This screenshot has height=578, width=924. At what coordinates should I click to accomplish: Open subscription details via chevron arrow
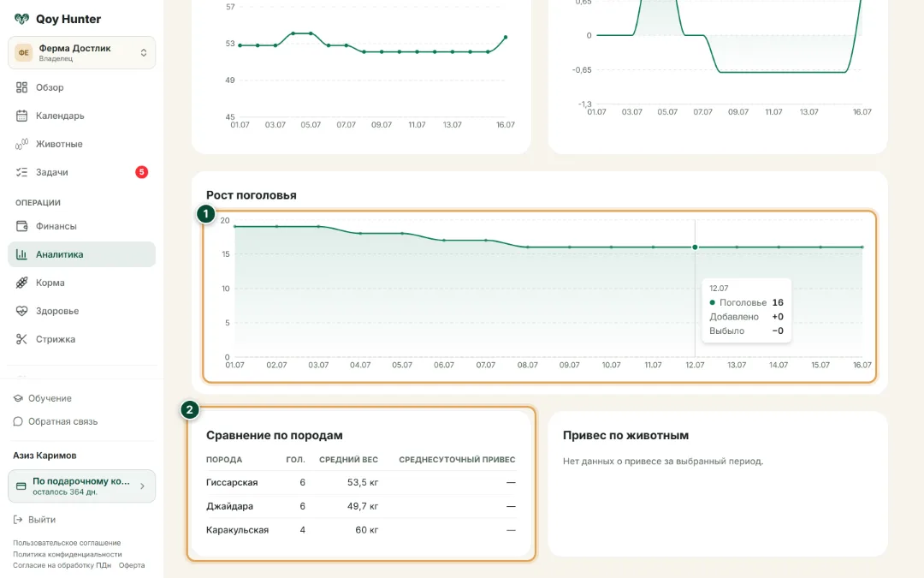coord(142,486)
